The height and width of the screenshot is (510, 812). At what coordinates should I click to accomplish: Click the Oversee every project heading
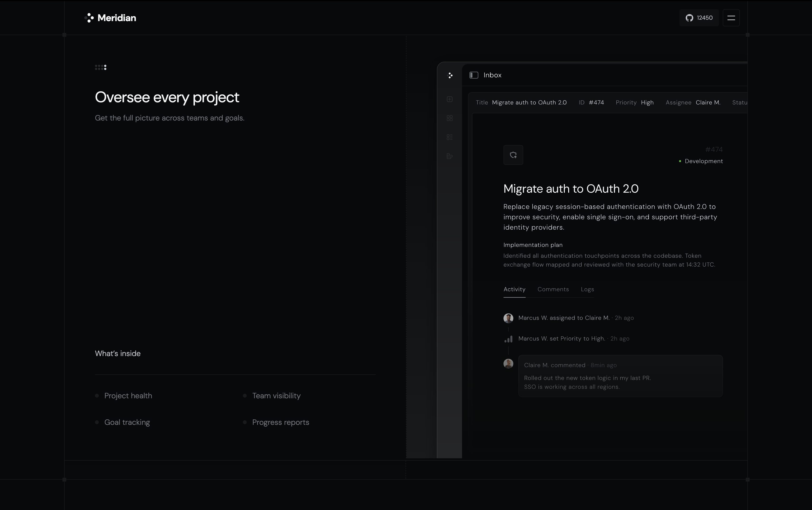click(167, 97)
